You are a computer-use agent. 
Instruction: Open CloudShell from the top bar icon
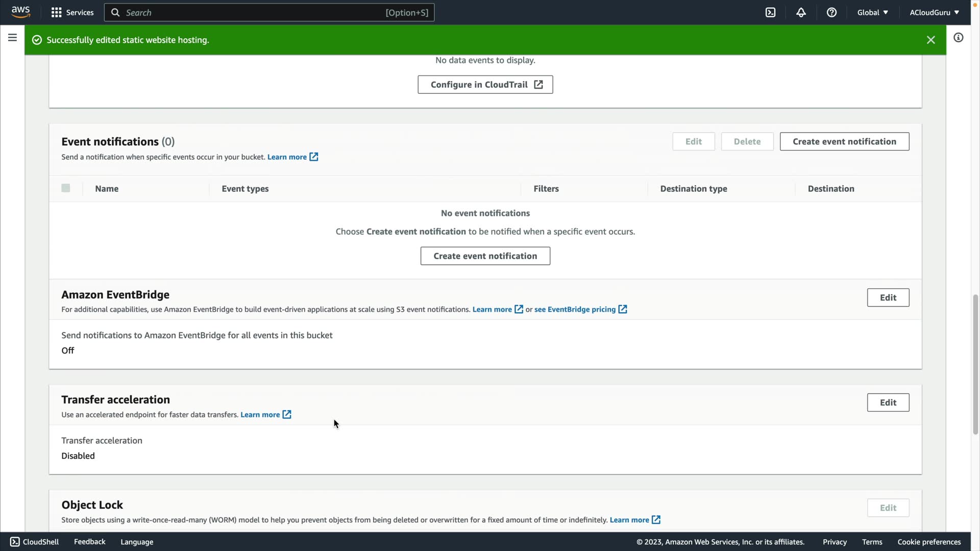click(770, 12)
